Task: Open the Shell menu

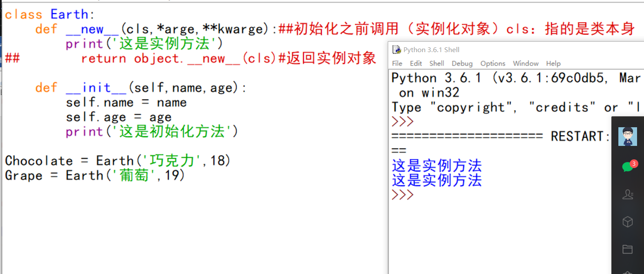Action: [436, 63]
